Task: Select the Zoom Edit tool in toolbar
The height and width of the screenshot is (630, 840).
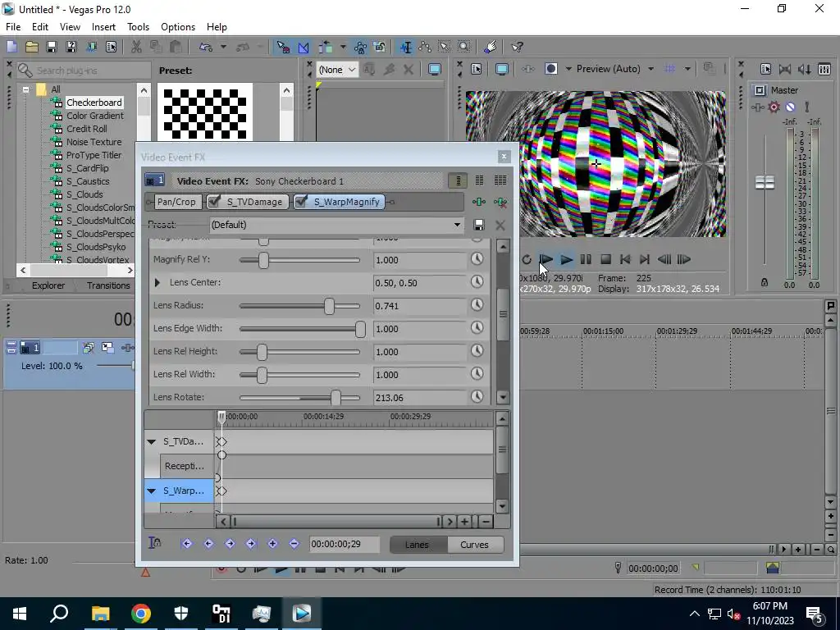Action: [x=464, y=47]
